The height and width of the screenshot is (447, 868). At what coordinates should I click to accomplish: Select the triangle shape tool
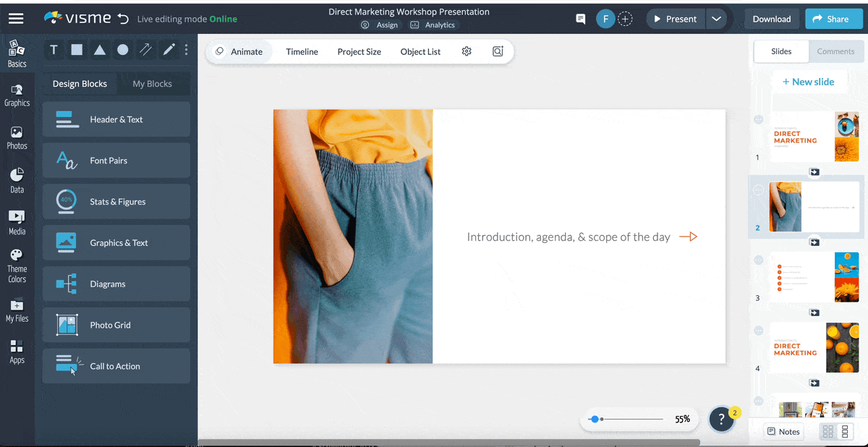[x=100, y=50]
